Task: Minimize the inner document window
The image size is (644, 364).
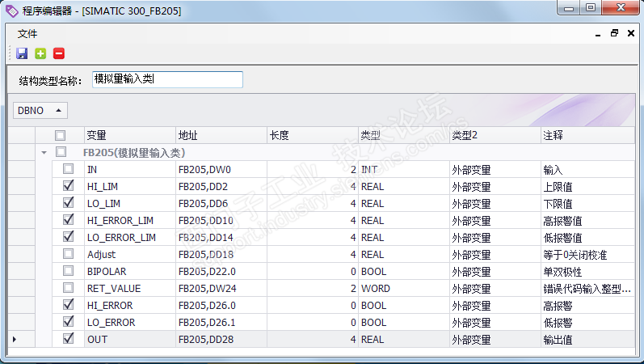Action: (x=598, y=34)
